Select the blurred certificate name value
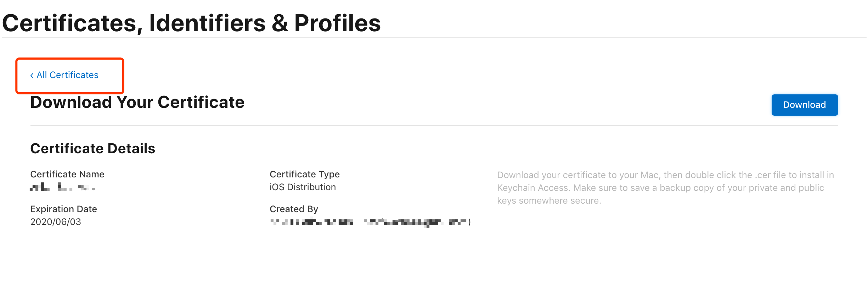The image size is (868, 281). 63,187
